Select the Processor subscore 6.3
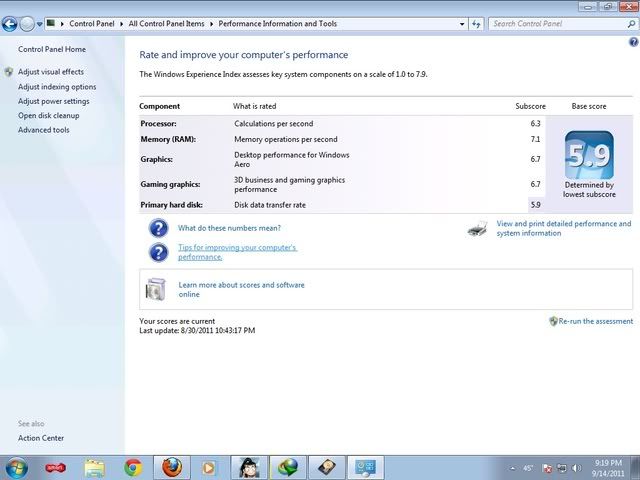640x480 pixels. pyautogui.click(x=536, y=124)
